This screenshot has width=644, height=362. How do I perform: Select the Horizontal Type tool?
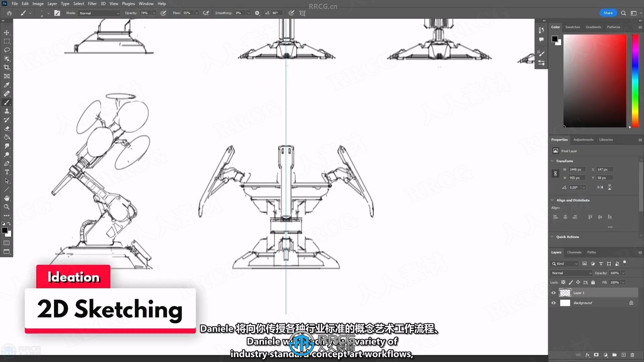pyautogui.click(x=7, y=172)
